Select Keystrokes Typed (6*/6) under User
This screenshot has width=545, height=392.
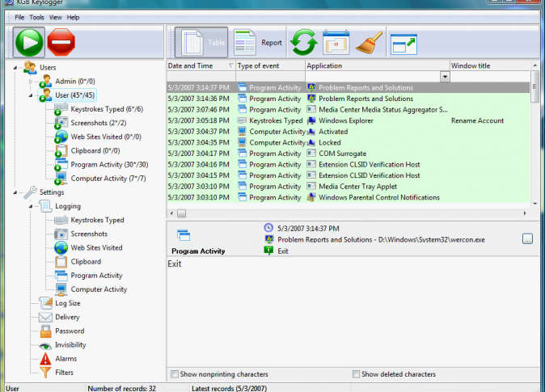(106, 109)
